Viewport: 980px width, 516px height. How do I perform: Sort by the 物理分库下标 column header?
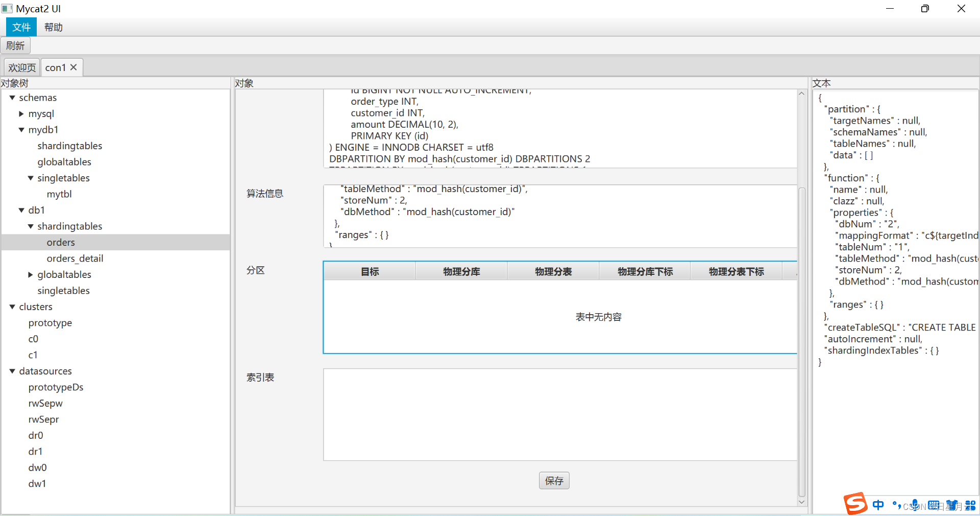click(645, 271)
